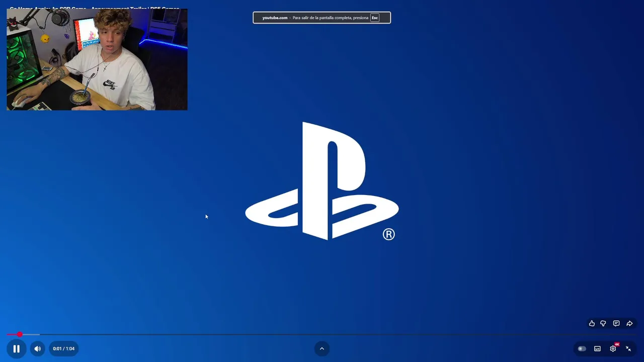Share the video with arrow icon
This screenshot has width=644, height=362.
[x=629, y=323]
